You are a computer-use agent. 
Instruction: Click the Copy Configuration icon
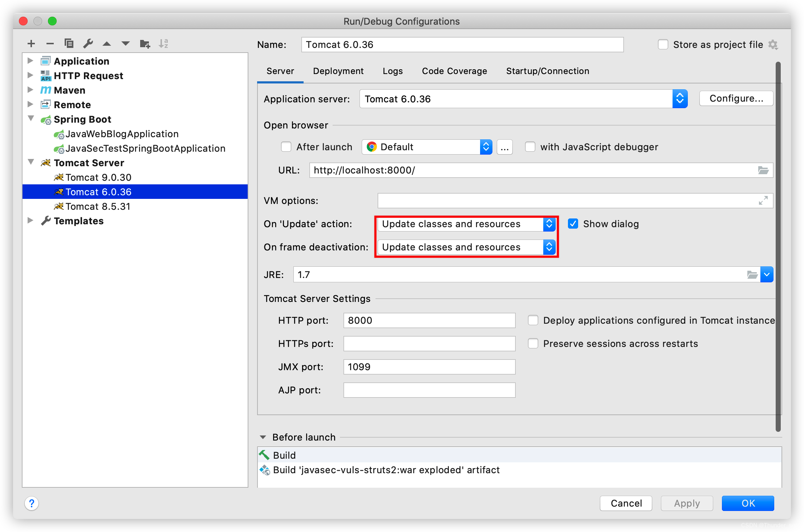(69, 44)
